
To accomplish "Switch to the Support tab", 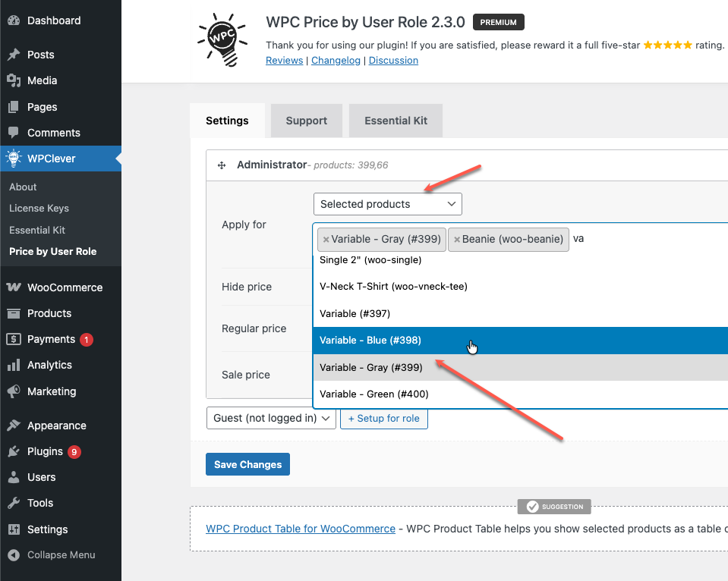I will (307, 121).
